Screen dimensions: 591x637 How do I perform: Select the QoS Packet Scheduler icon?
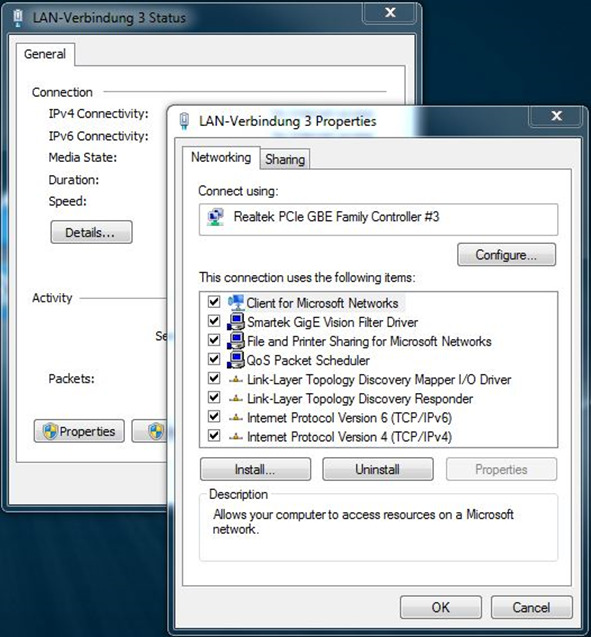[236, 360]
